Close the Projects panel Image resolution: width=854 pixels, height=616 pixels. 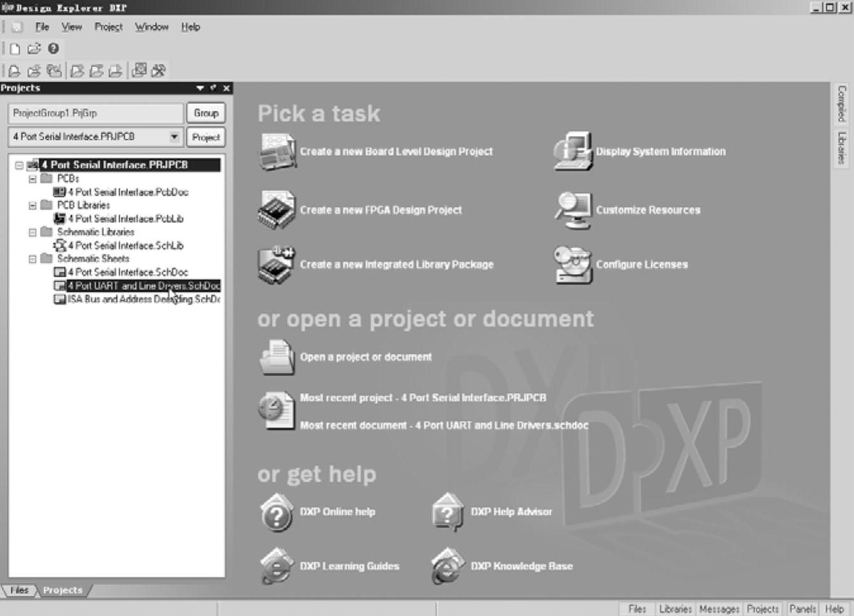click(x=226, y=88)
